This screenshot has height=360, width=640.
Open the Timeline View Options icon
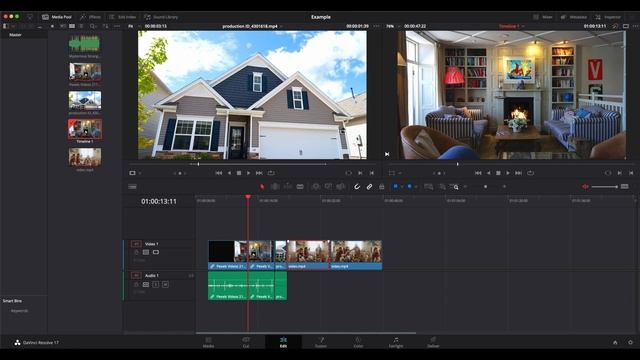(x=132, y=187)
